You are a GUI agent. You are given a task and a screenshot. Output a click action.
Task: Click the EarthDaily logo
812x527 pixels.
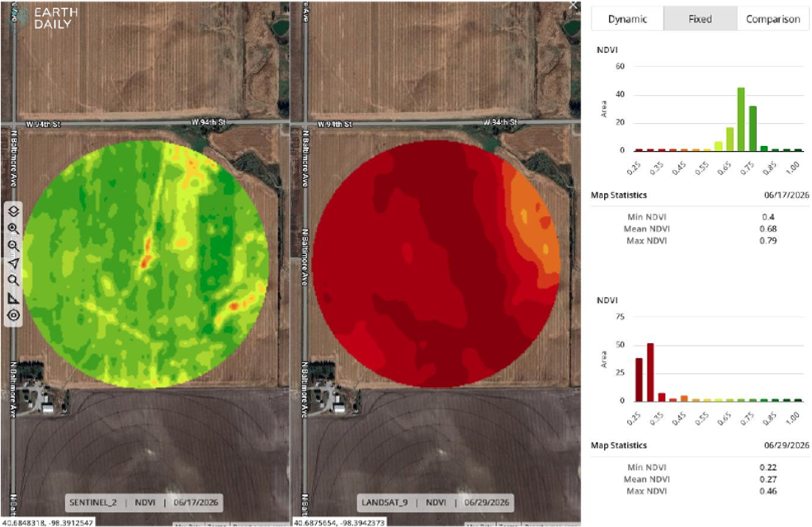point(44,18)
